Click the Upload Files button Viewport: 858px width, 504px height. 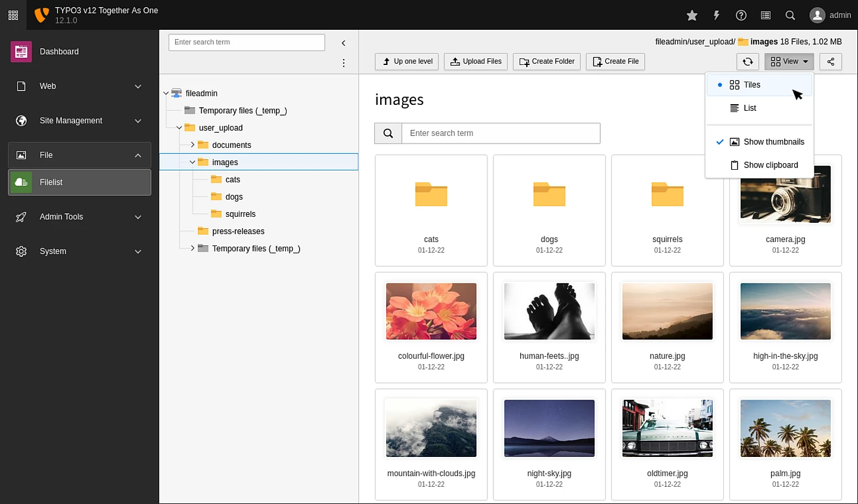coord(475,61)
